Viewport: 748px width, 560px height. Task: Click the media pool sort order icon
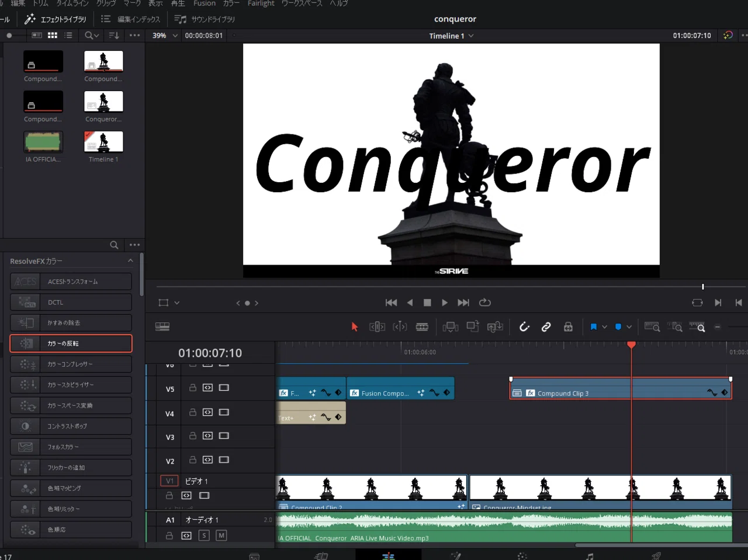click(x=114, y=35)
